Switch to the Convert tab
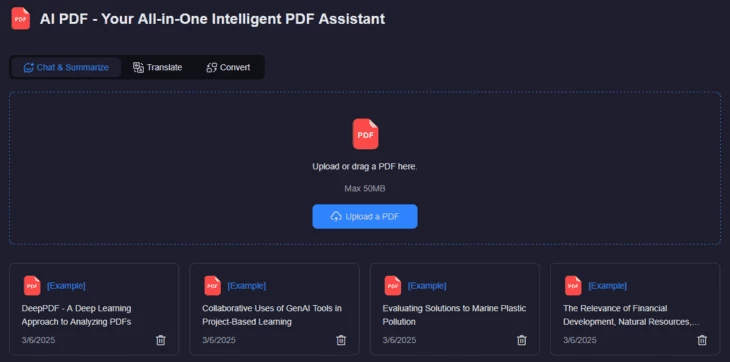 [228, 67]
